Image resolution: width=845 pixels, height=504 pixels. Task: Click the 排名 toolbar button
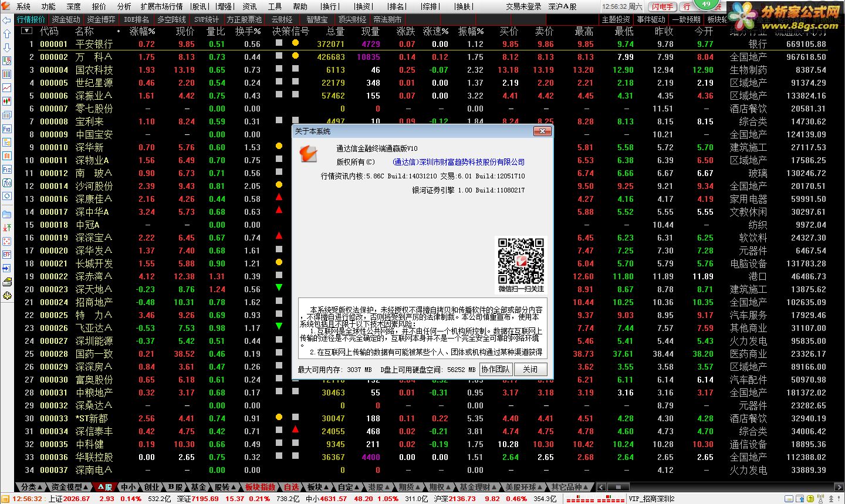click(397, 6)
